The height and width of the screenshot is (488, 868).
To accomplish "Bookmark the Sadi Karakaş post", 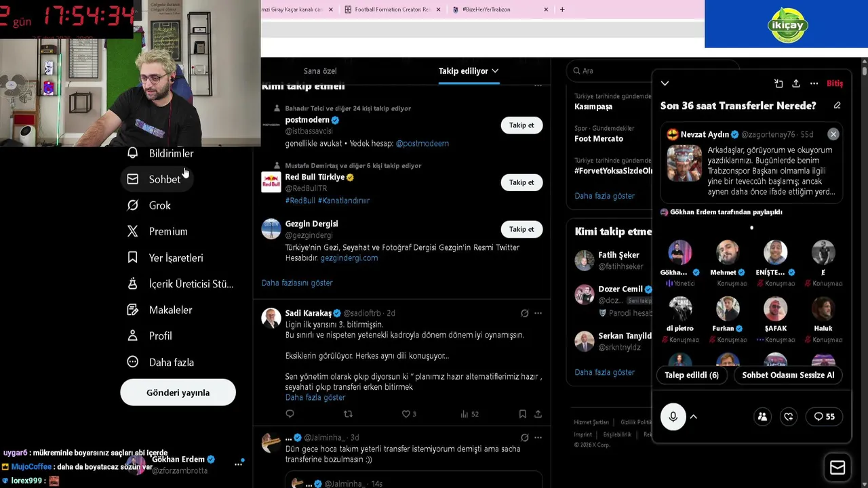I will (522, 413).
